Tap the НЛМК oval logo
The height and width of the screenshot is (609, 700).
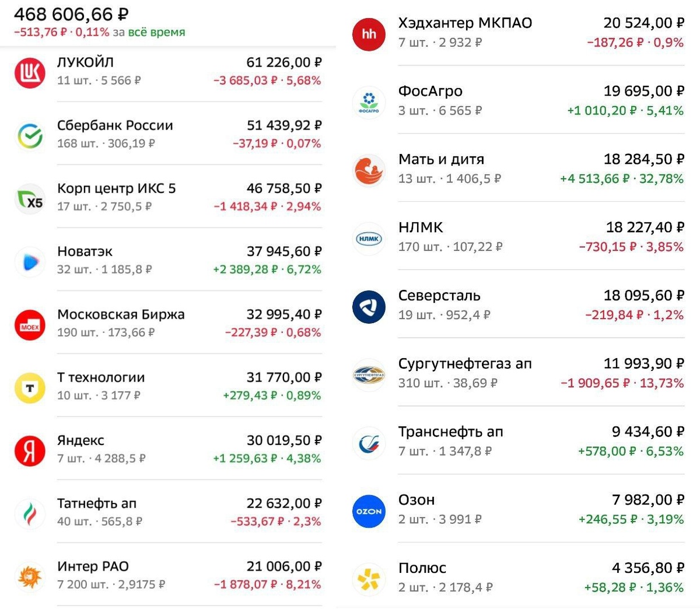tap(369, 238)
